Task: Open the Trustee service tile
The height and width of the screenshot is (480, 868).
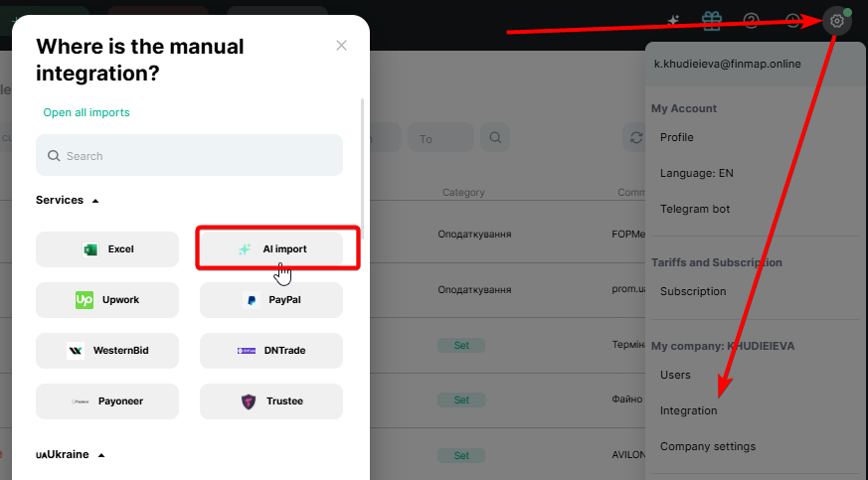Action: click(x=271, y=401)
